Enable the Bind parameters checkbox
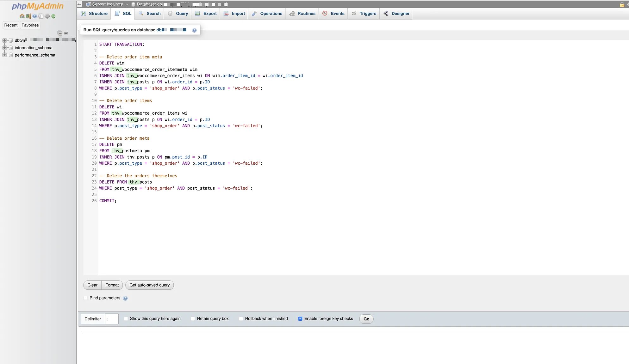629x364 pixels. [x=86, y=298]
